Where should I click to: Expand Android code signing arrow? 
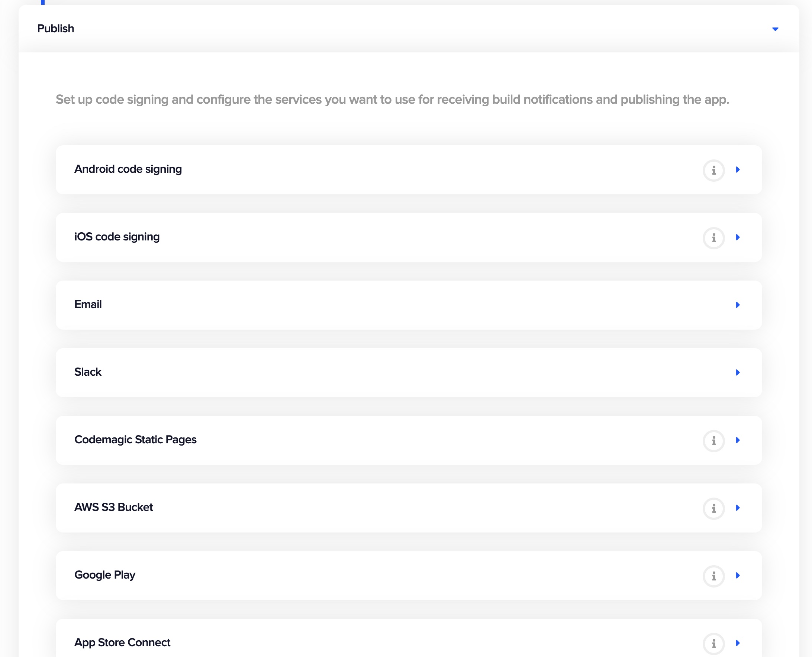(737, 169)
